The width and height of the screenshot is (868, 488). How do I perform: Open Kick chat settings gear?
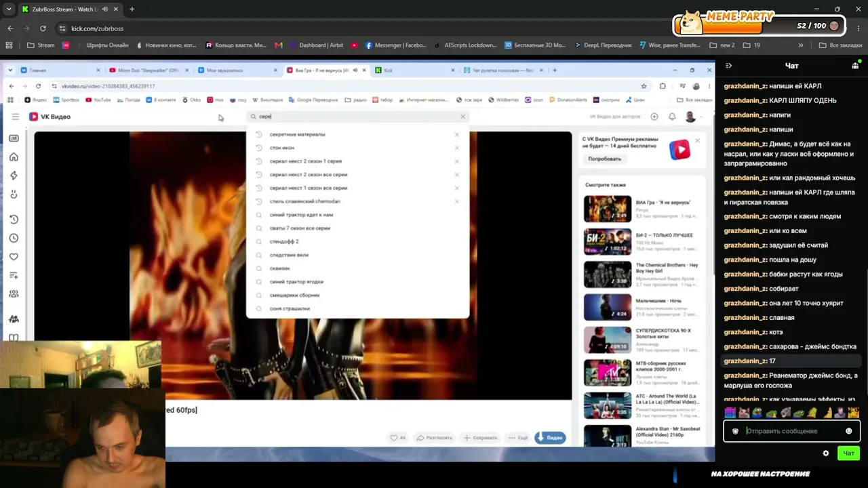click(x=826, y=453)
